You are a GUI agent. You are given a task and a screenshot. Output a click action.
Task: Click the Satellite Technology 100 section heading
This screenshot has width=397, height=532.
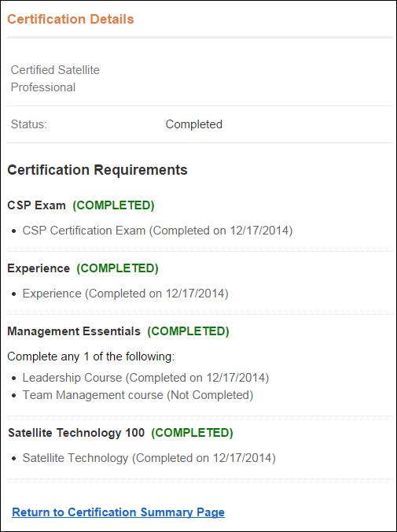tap(76, 433)
